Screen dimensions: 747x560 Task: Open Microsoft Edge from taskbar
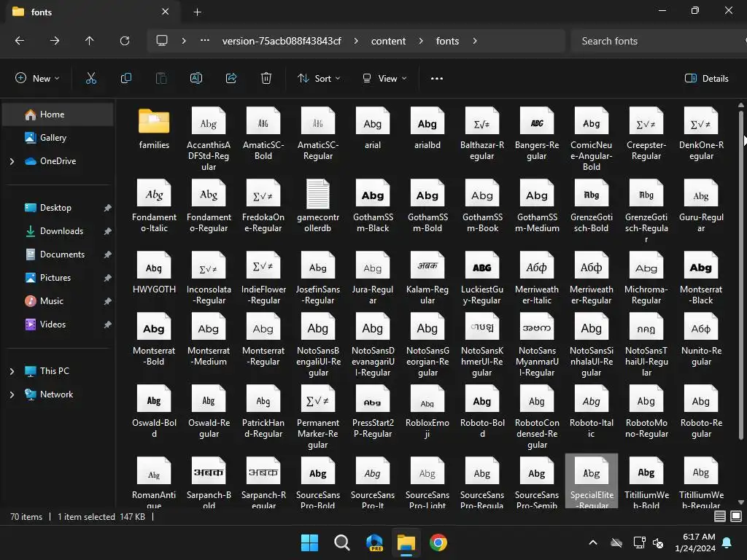tap(374, 542)
